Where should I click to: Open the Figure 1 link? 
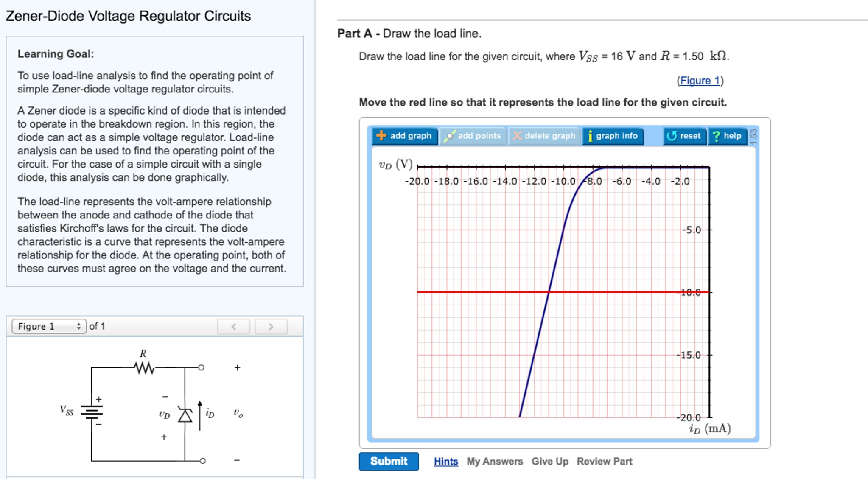point(700,81)
